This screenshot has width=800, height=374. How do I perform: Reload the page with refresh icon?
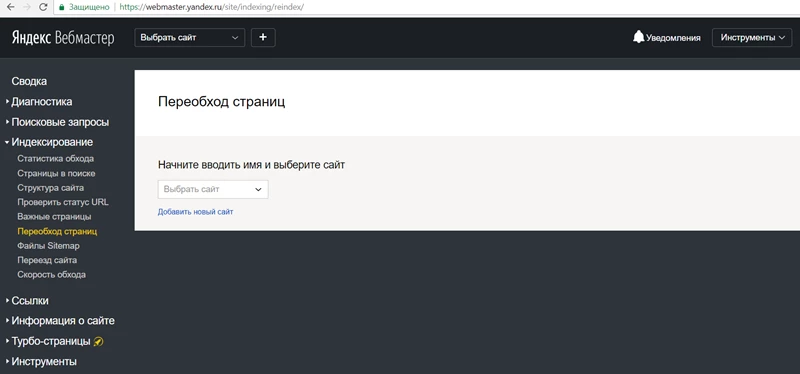(x=43, y=7)
